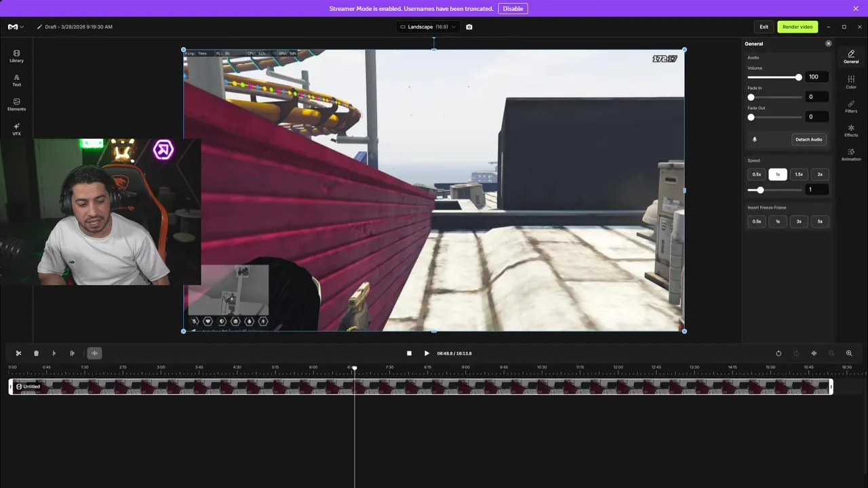This screenshot has height=488, width=868.
Task: Set speed to 1.5x
Action: 799,174
